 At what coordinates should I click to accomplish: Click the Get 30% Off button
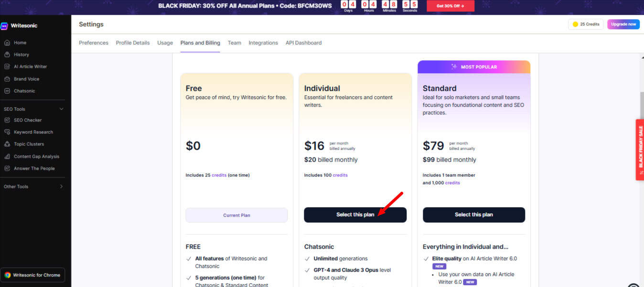pos(450,6)
